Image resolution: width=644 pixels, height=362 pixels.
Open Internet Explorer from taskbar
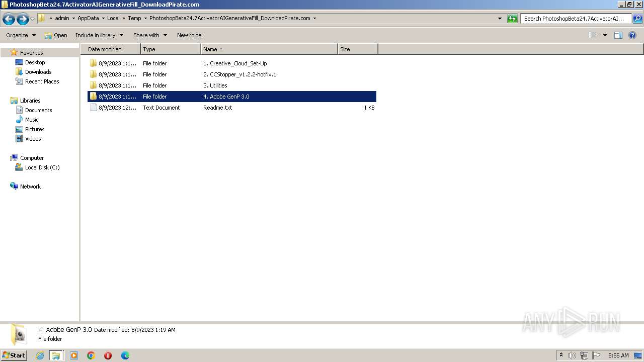40,355
